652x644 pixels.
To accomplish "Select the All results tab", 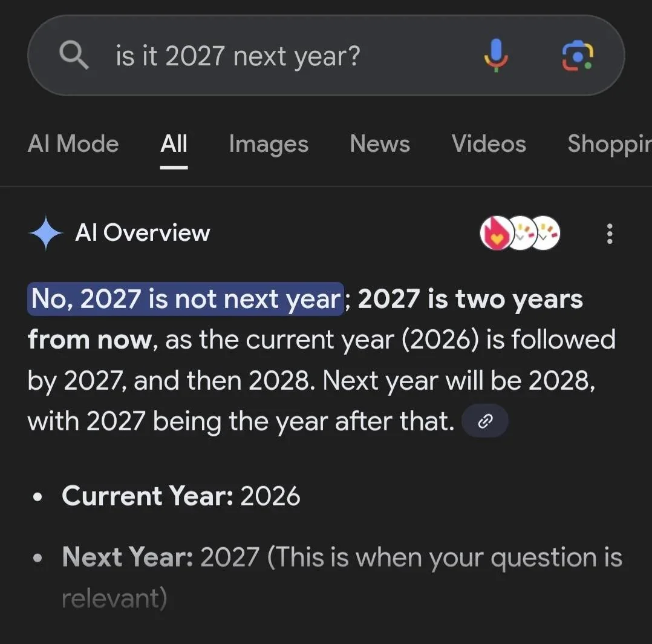I will [174, 144].
